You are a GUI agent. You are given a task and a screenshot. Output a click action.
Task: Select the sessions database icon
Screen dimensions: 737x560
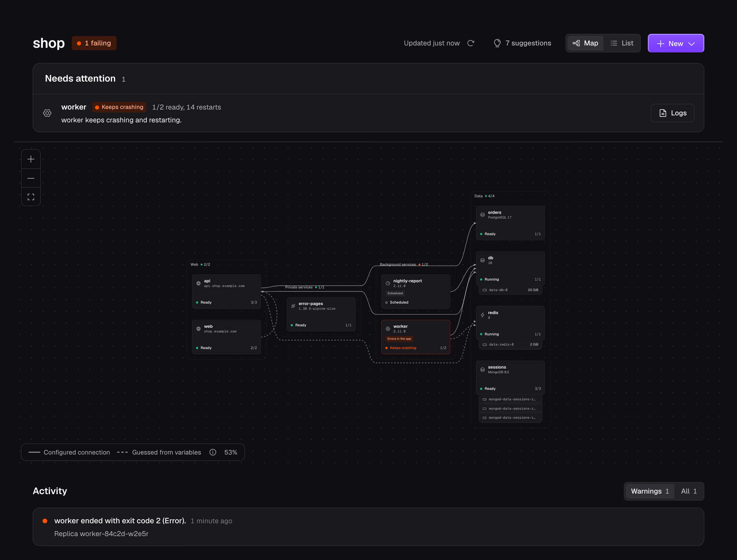coord(482,370)
